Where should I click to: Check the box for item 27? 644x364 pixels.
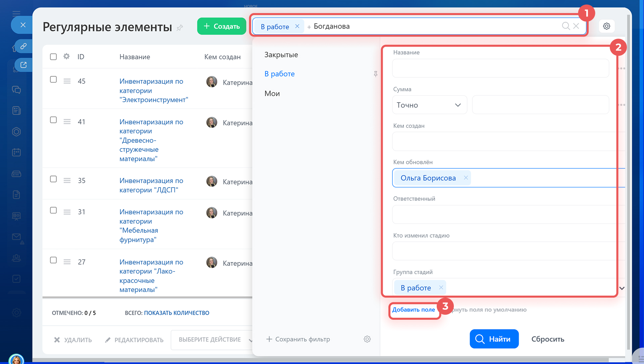click(x=53, y=260)
